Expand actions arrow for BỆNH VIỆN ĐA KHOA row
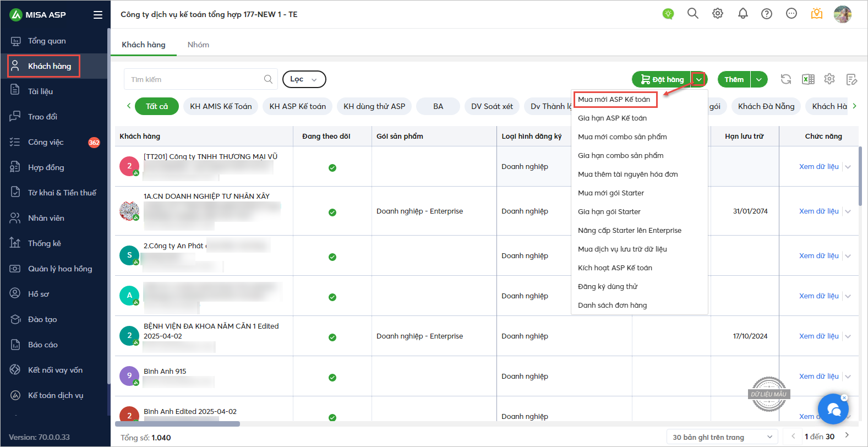This screenshot has width=868, height=447. coord(848,336)
